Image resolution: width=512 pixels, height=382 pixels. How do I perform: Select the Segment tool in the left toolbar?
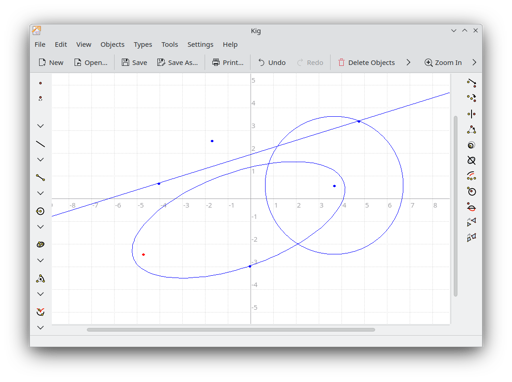(x=40, y=178)
